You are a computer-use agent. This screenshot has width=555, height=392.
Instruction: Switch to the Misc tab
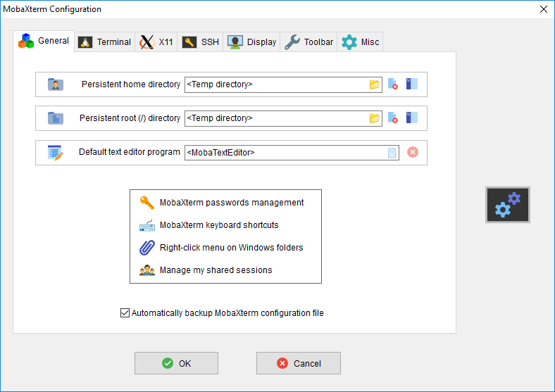(361, 42)
